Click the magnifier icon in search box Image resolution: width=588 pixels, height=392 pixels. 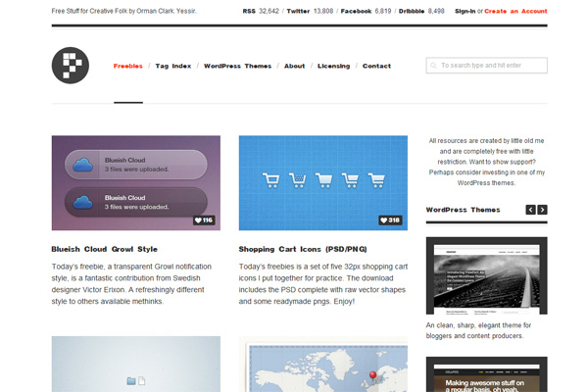[433, 66]
